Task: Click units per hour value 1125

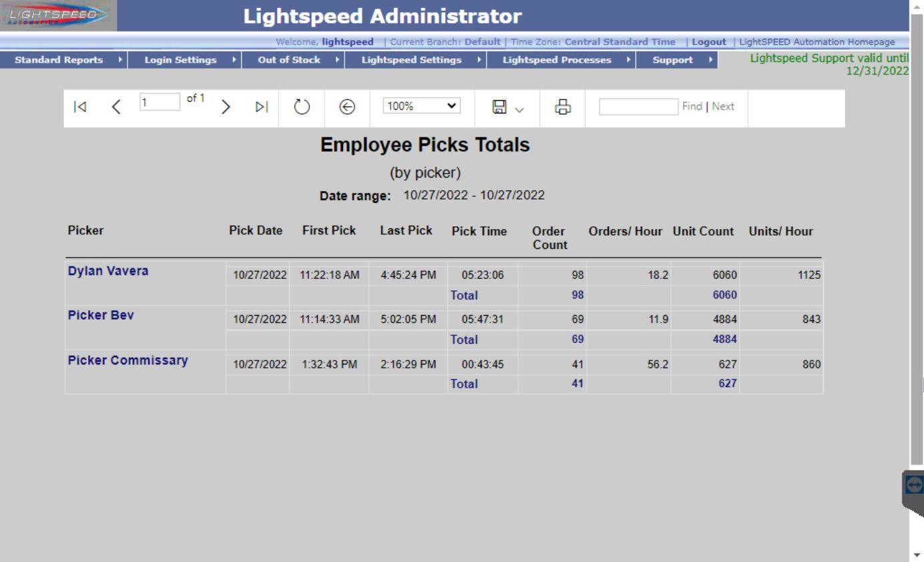Action: pyautogui.click(x=809, y=275)
